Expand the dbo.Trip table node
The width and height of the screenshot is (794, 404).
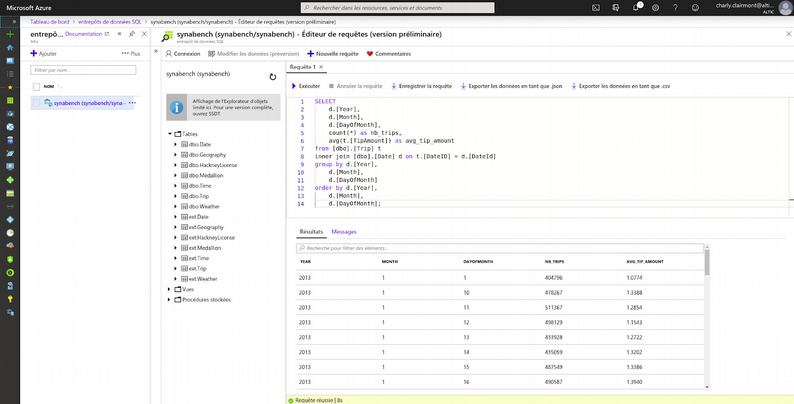176,196
